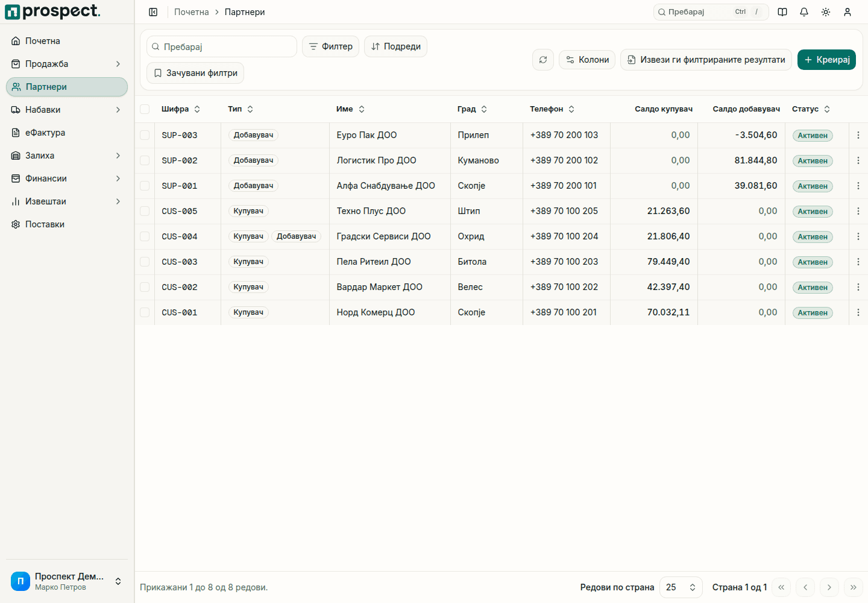Viewport: 868px width, 603px height.
Task: Open row actions for CUS-001
Action: pos(858,312)
